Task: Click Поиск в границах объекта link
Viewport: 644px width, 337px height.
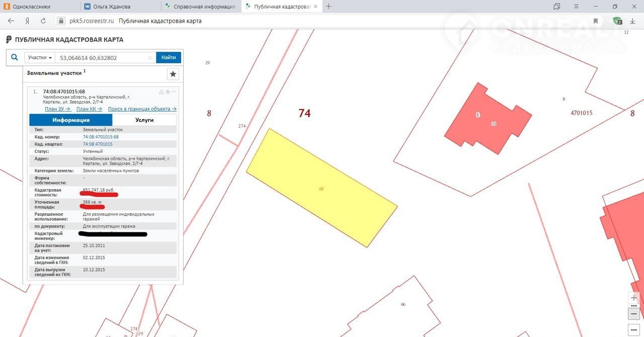Action: 142,109
